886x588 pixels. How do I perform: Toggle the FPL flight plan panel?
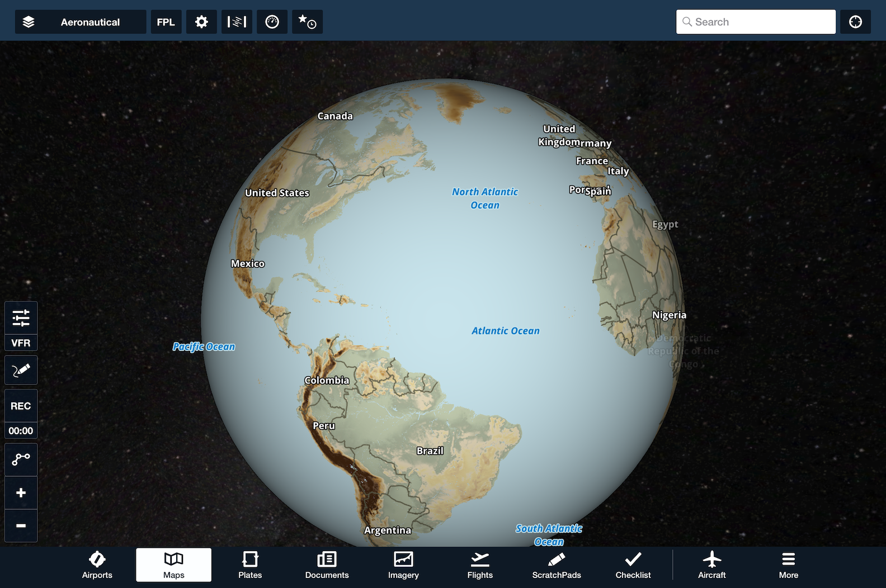click(166, 22)
